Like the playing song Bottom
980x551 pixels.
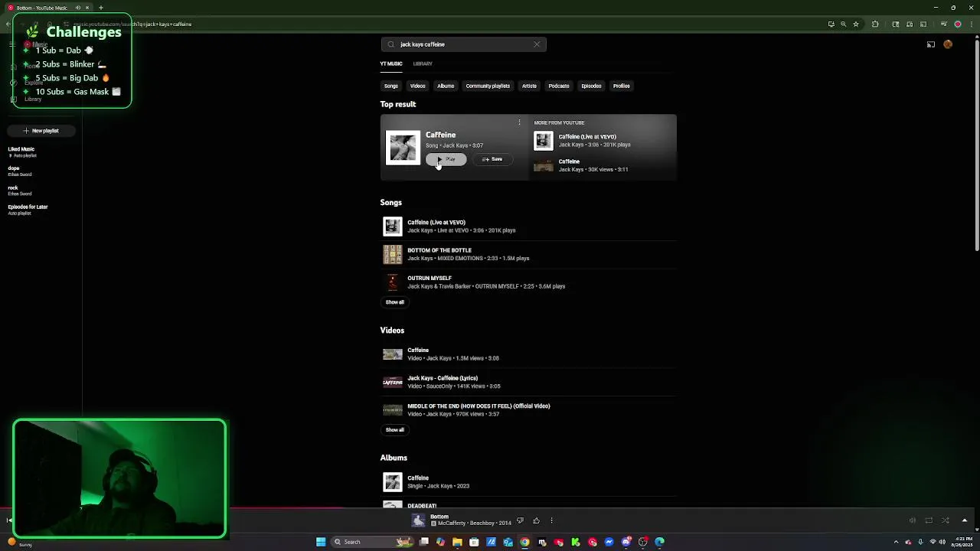[536, 520]
